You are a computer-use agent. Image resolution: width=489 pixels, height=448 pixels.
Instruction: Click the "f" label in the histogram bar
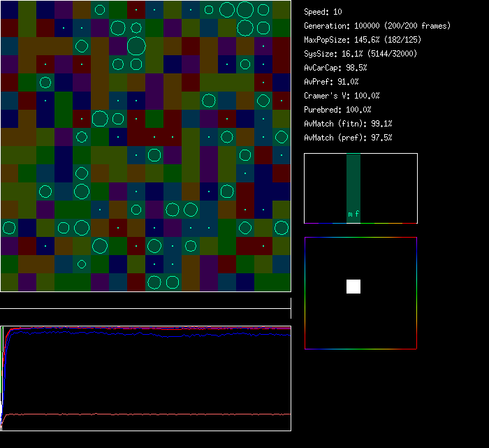tap(357, 215)
